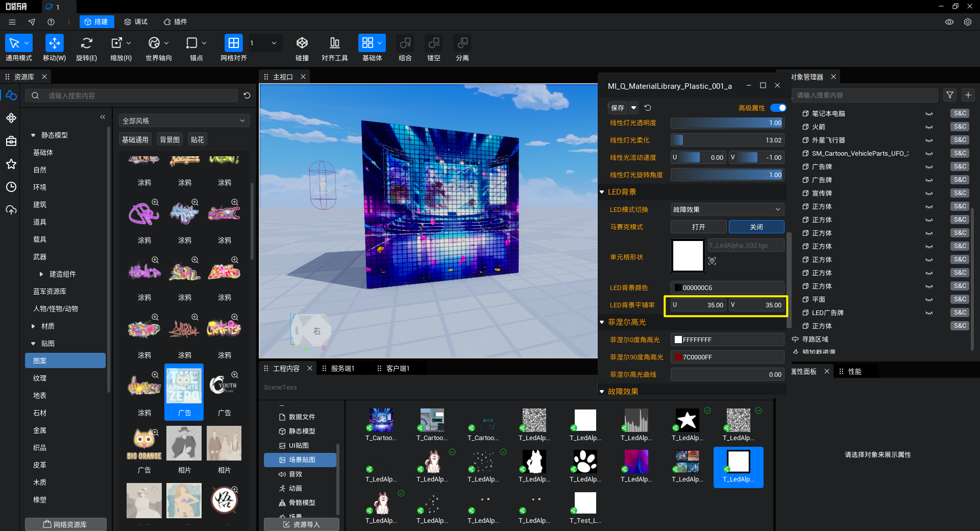Open the history clock sidebar icon
980x531 pixels.
(x=11, y=187)
